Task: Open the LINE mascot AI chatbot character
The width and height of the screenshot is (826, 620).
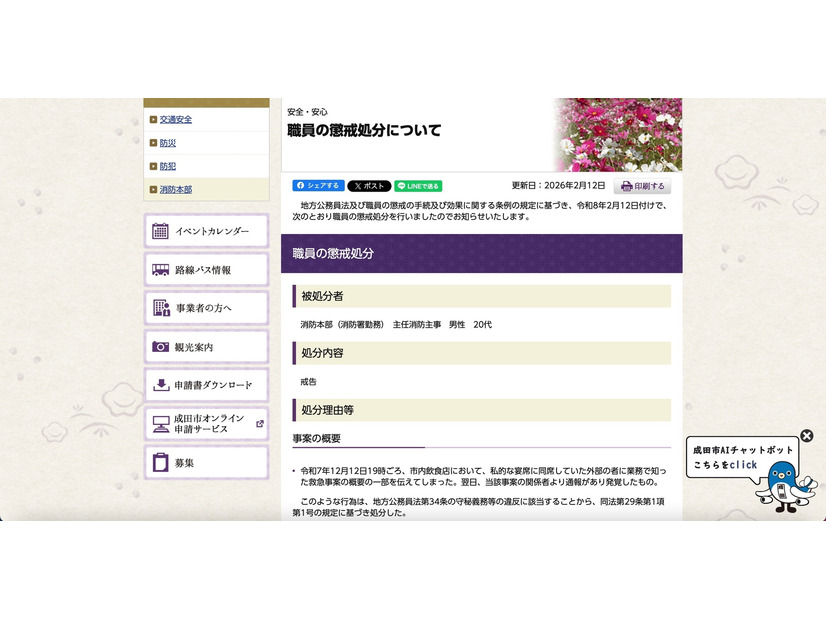Action: (x=782, y=485)
